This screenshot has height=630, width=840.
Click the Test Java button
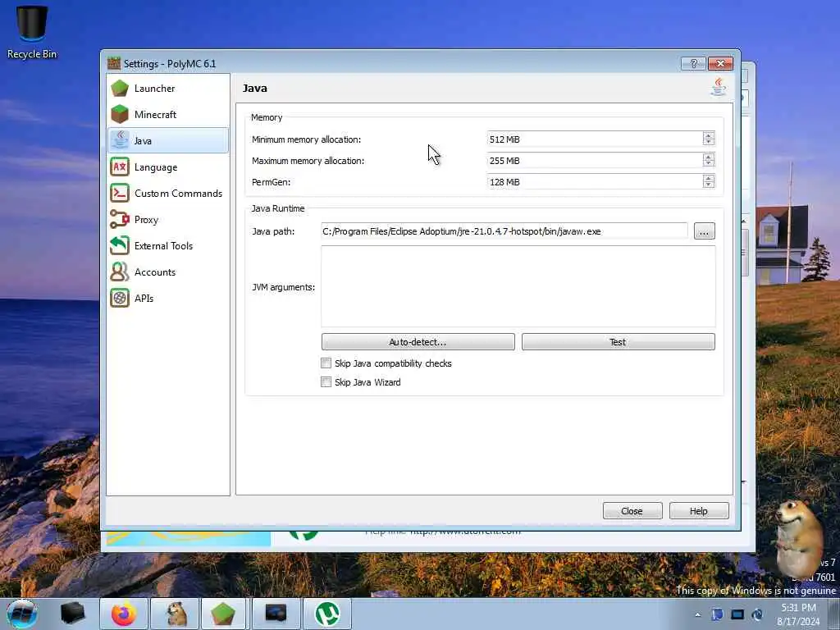[619, 342]
